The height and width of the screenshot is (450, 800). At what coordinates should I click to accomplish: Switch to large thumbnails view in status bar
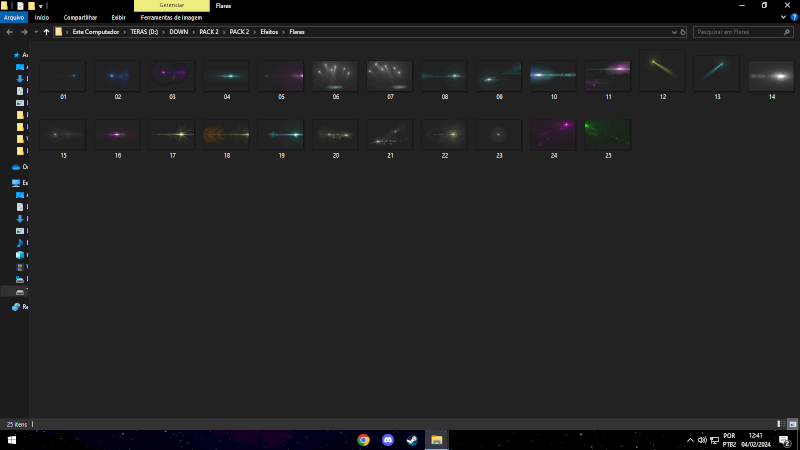[x=792, y=424]
